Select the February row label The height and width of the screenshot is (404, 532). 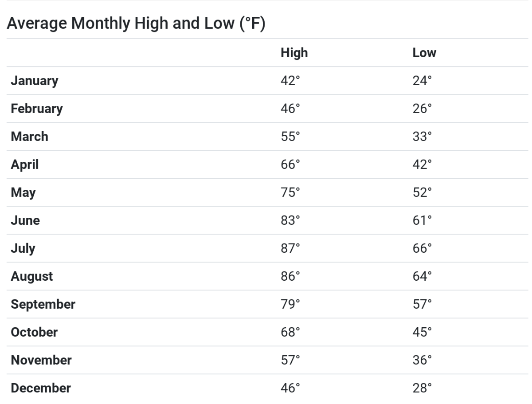click(x=37, y=109)
